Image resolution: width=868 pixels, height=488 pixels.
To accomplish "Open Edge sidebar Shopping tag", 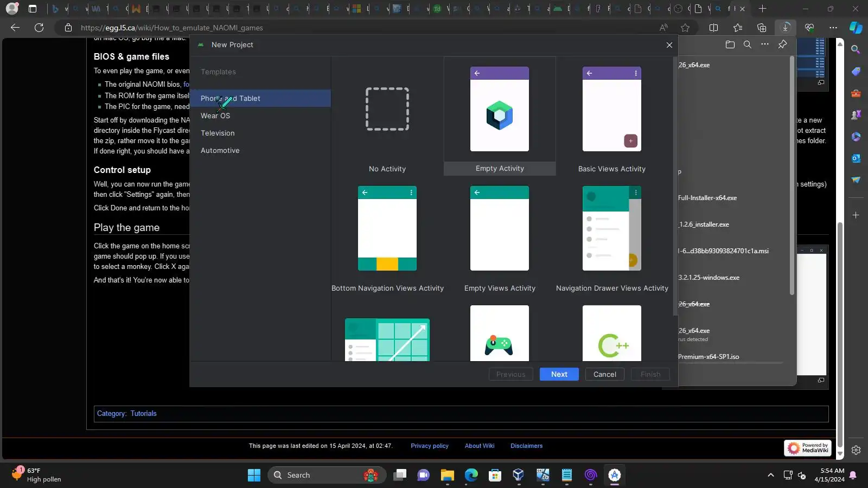I will (x=856, y=71).
